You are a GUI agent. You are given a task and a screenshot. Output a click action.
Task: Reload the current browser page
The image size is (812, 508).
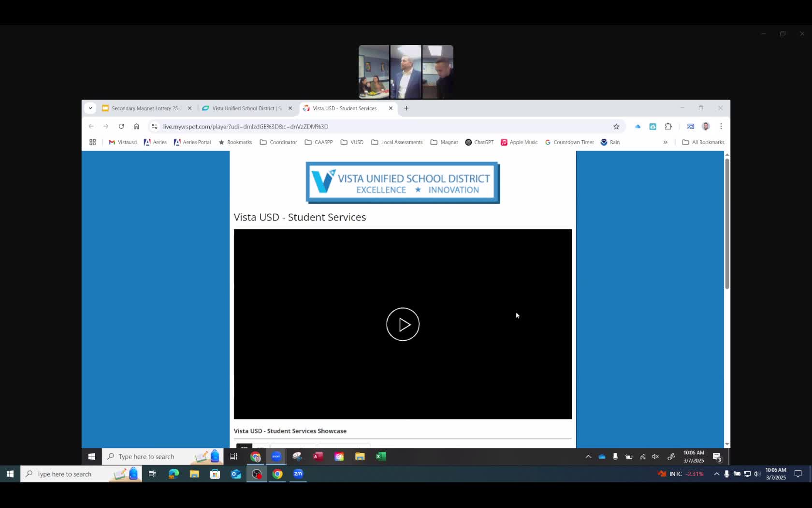coord(121,126)
